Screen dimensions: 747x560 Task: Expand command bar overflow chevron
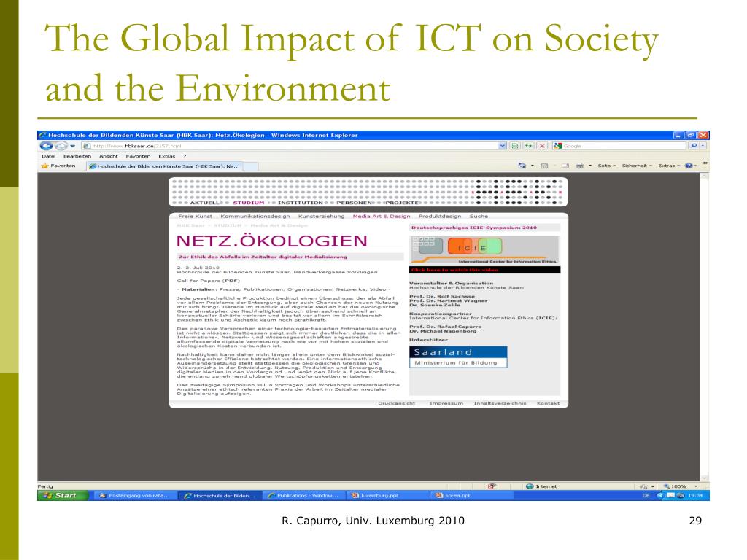tap(705, 163)
